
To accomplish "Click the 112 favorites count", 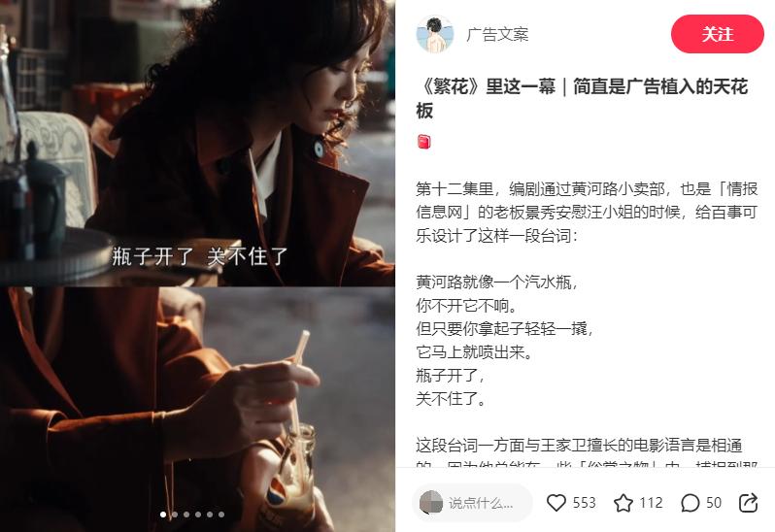I will pyautogui.click(x=651, y=503).
